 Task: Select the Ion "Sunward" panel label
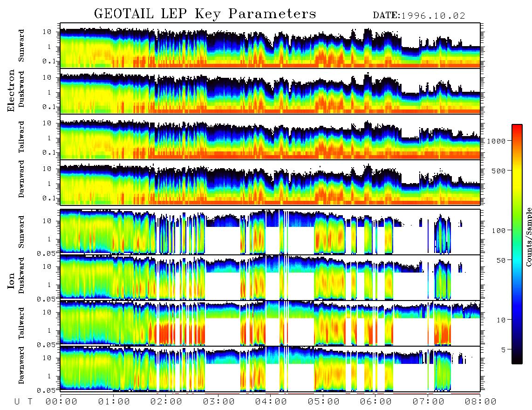pos(21,232)
